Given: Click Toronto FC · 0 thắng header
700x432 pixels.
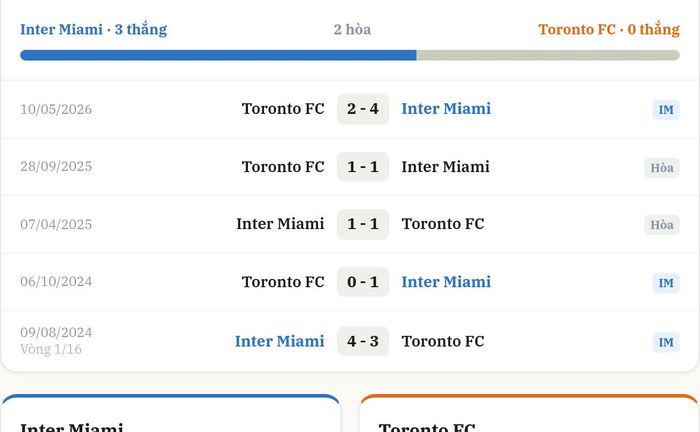Looking at the screenshot, I should pos(609,29).
